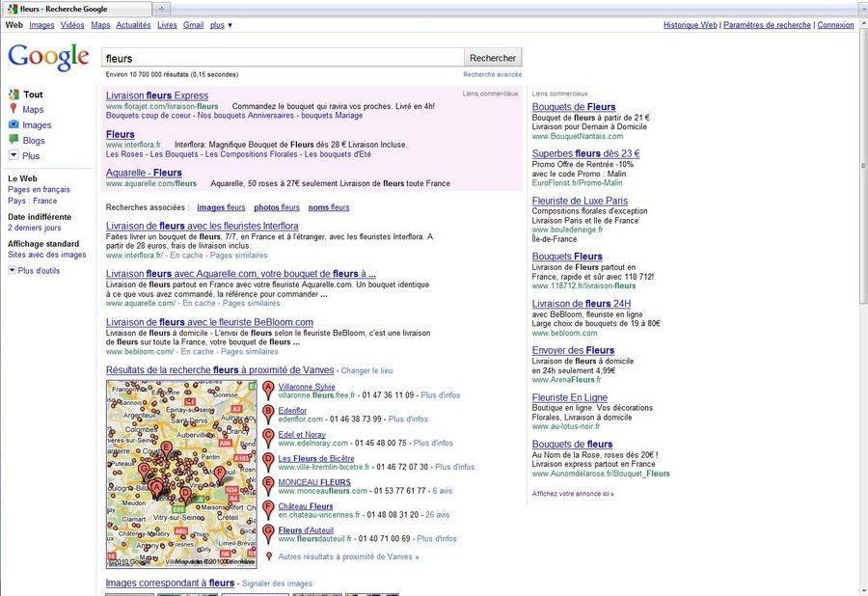This screenshot has height=596, width=868.
Task: Click the Images camera icon in sidebar
Action: [14, 125]
